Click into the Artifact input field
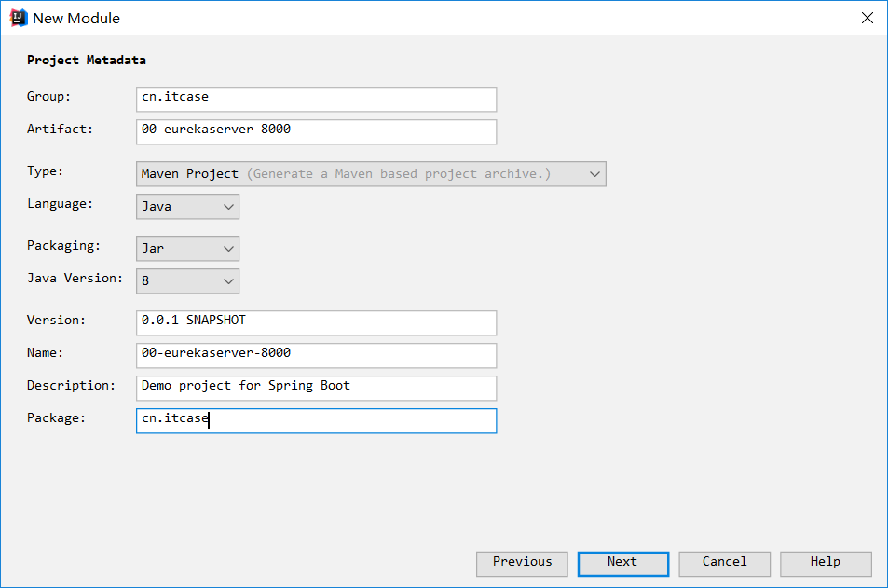The height and width of the screenshot is (588, 888). [x=316, y=131]
